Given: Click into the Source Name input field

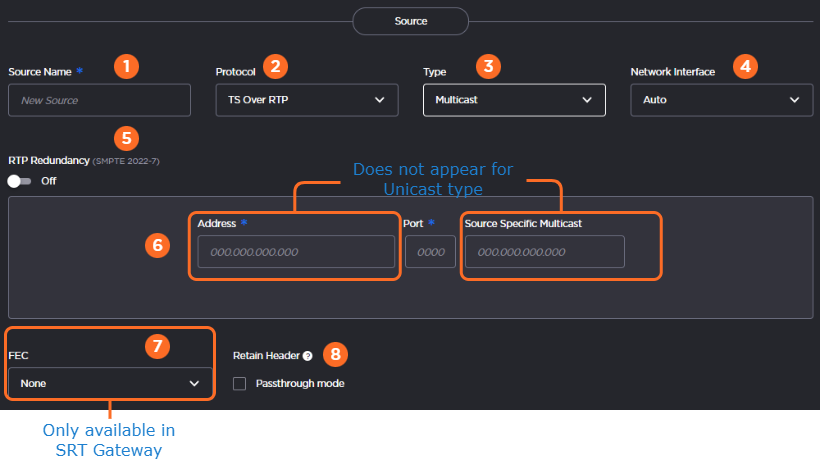Looking at the screenshot, I should (x=99, y=100).
